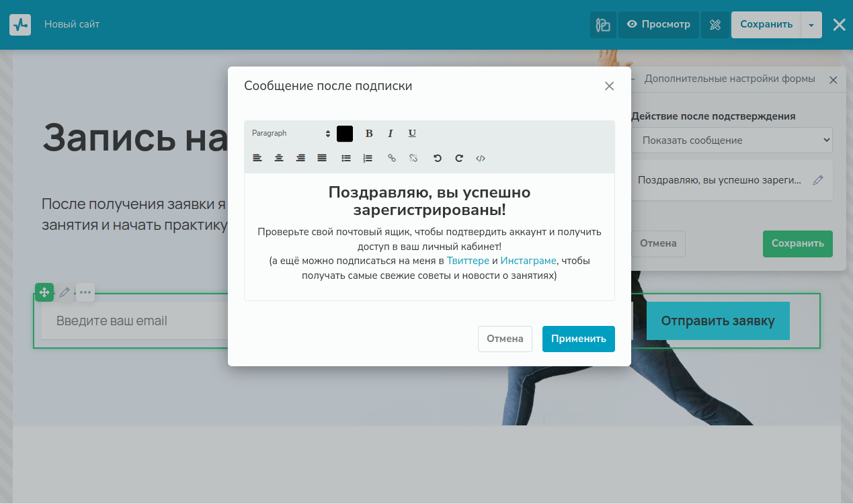Open the Показать сообщение action dropdown
Screen dimensions: 853x504
pyautogui.click(x=731, y=140)
